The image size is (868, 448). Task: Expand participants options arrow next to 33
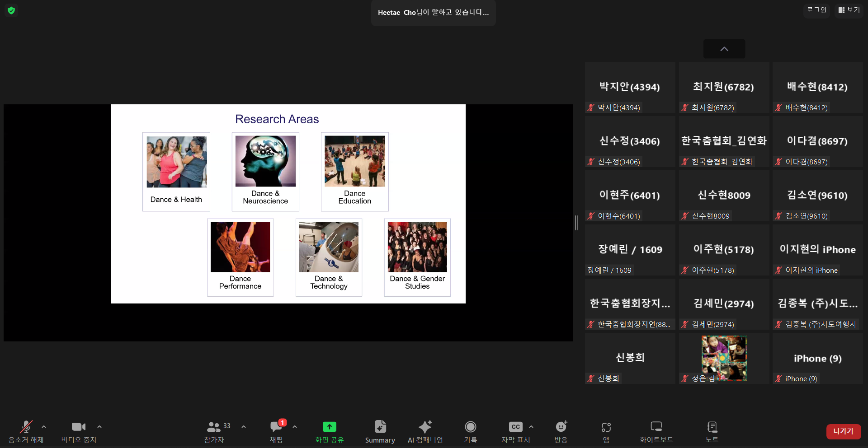pos(244,426)
